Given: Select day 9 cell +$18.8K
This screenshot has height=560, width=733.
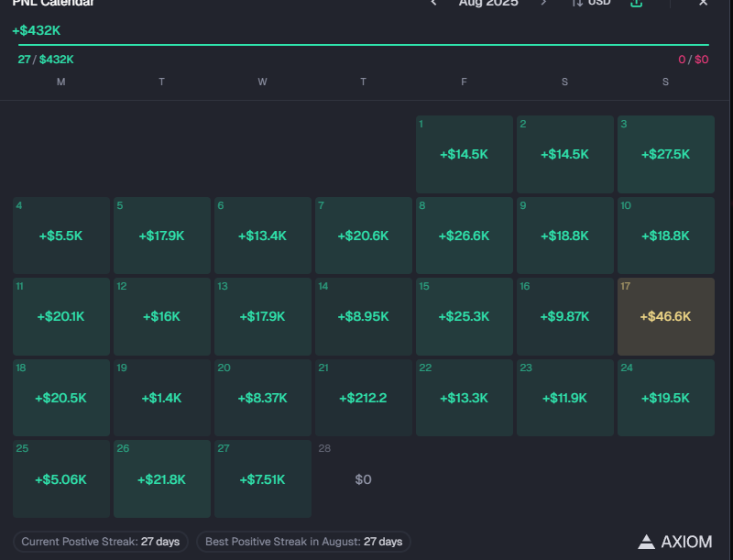Looking at the screenshot, I should [565, 236].
